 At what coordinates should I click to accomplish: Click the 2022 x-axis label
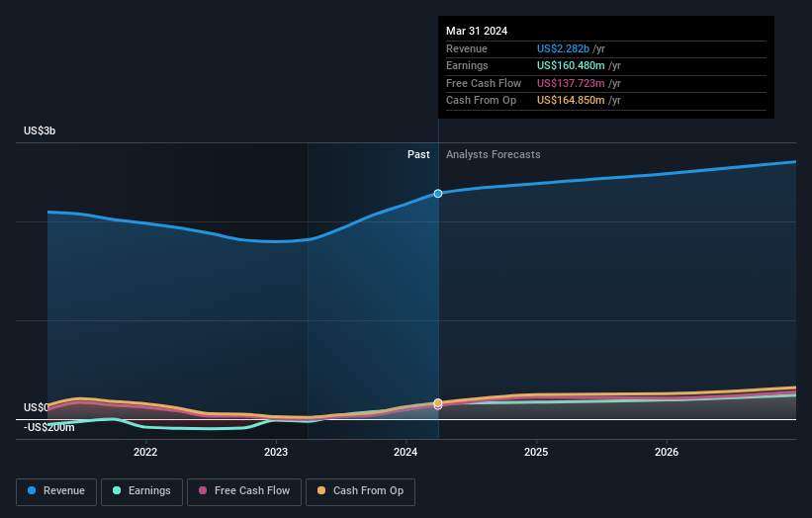pyautogui.click(x=145, y=453)
